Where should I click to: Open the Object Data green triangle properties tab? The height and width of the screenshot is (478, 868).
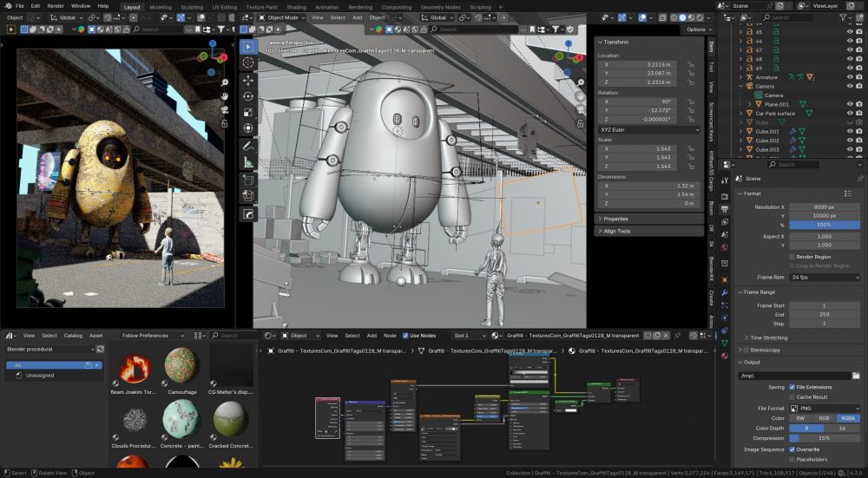725,344
